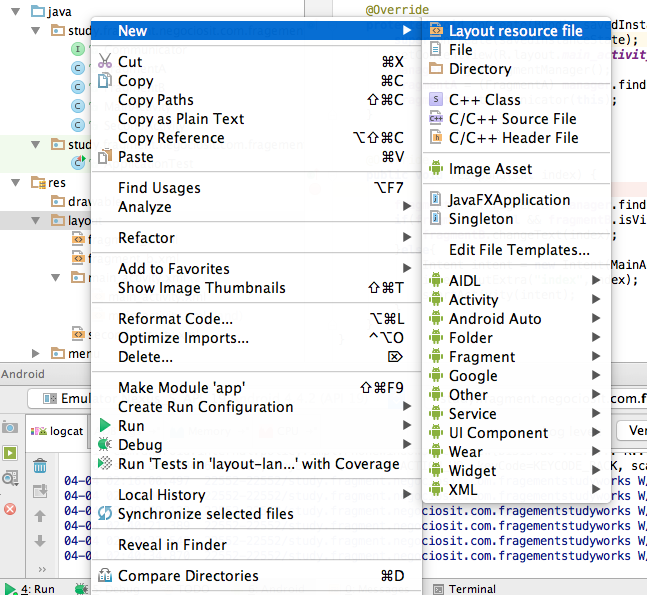The width and height of the screenshot is (647, 595).
Task: Select Layout resource file from New submenu
Action: pos(515,31)
